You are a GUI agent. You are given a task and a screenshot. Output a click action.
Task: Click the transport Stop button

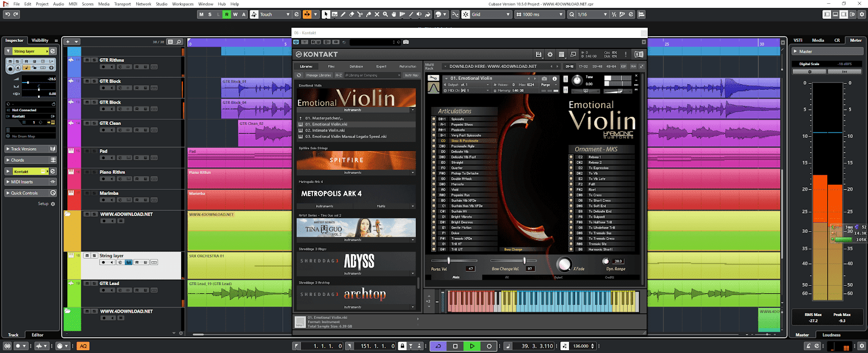(455, 346)
